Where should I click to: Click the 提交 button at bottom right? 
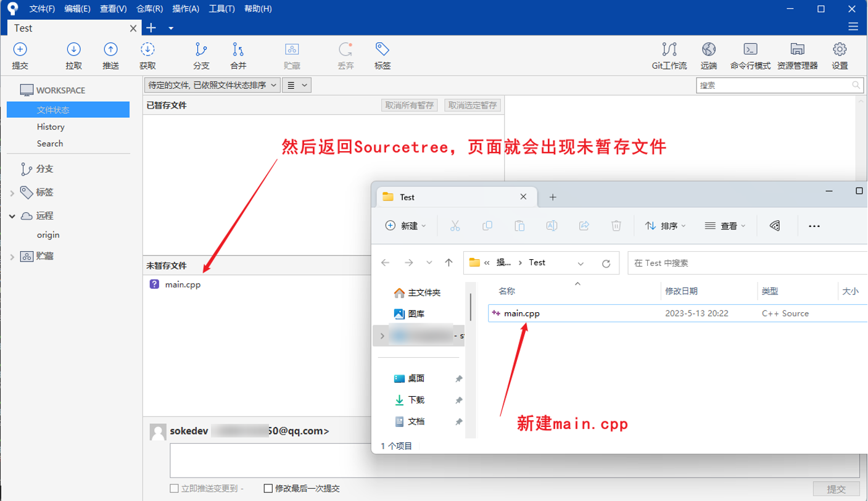pos(836,488)
